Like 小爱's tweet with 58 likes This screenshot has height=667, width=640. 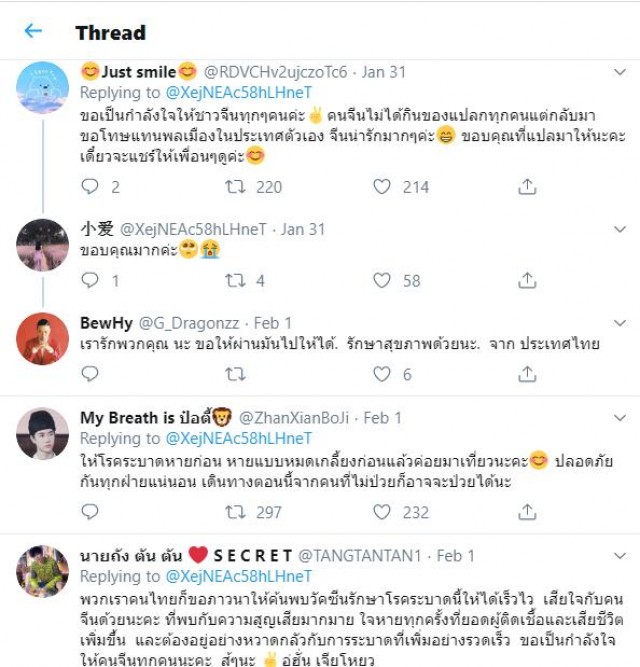click(x=382, y=280)
